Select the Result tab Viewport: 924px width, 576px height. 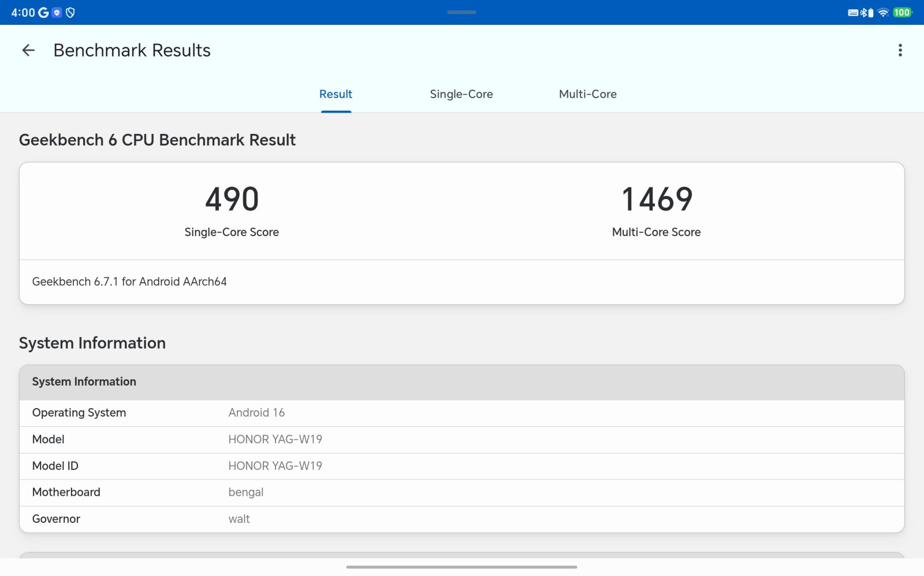coord(336,94)
